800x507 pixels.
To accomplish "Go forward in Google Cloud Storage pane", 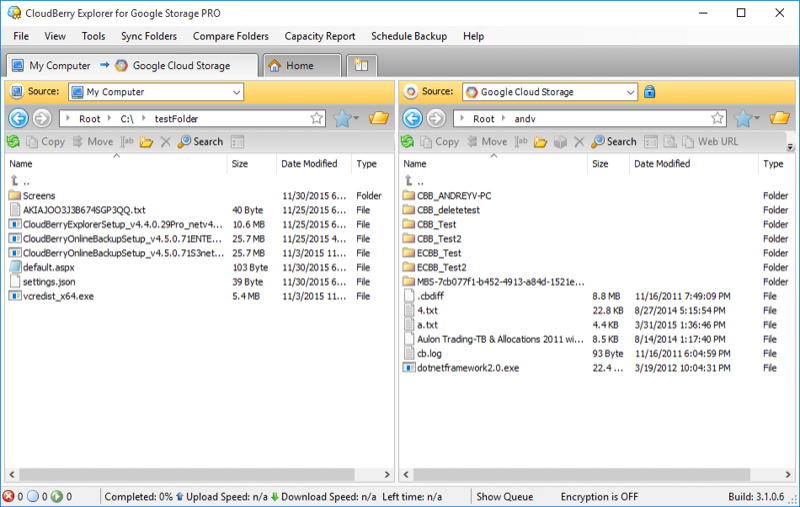I will click(436, 118).
